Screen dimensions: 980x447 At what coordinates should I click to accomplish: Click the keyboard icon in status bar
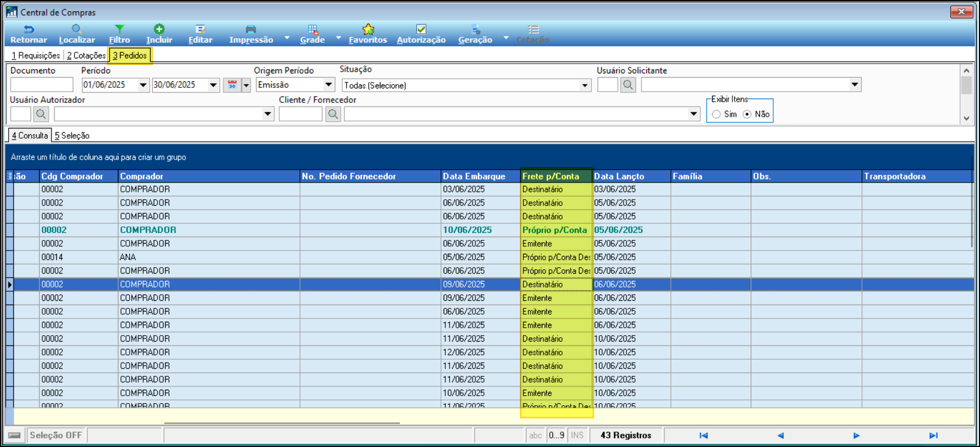pos(15,435)
